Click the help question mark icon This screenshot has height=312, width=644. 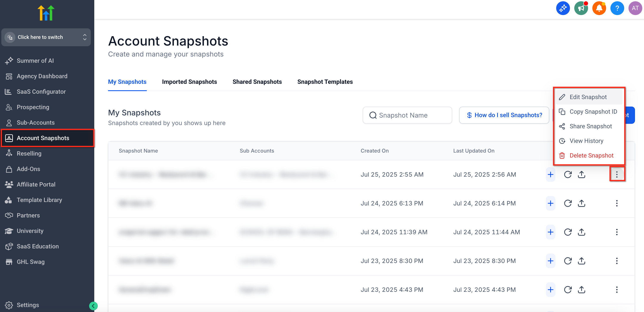(x=617, y=8)
